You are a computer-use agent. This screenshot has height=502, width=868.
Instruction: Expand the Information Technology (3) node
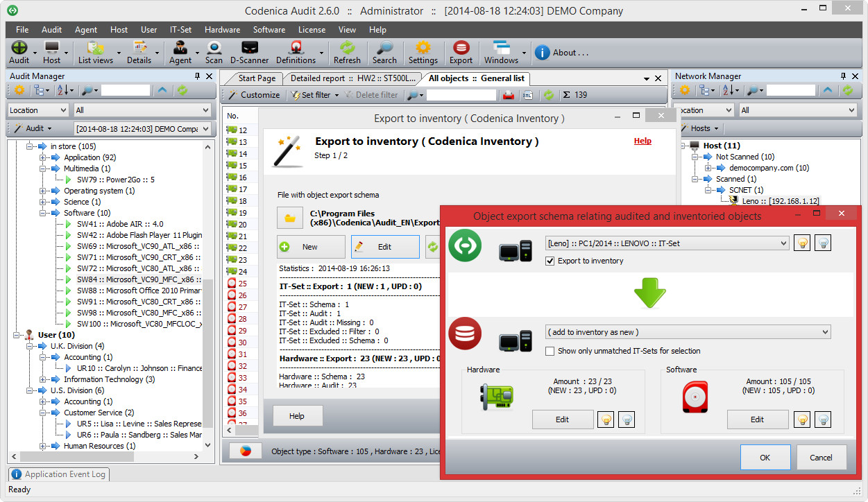click(x=43, y=379)
